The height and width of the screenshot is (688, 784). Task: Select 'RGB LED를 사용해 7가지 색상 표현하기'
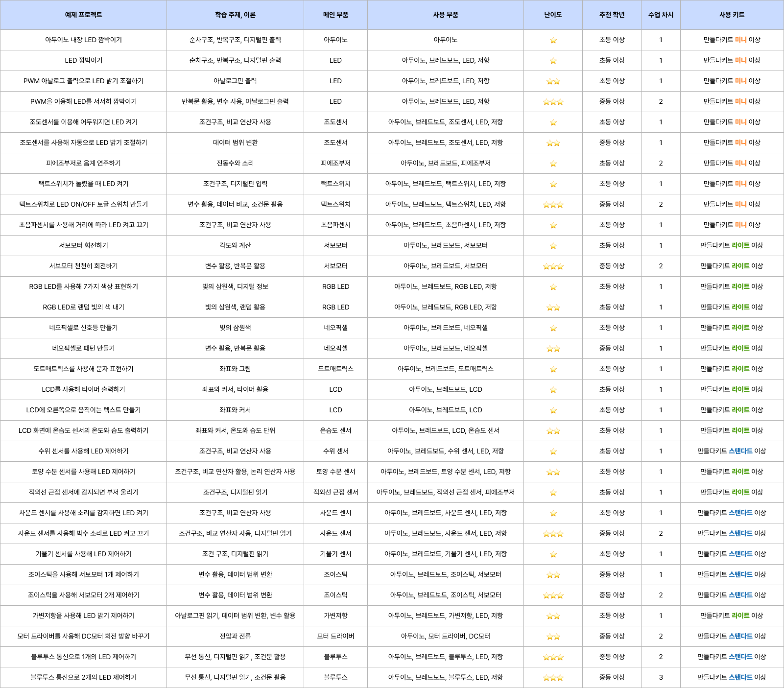pyautogui.click(x=83, y=286)
